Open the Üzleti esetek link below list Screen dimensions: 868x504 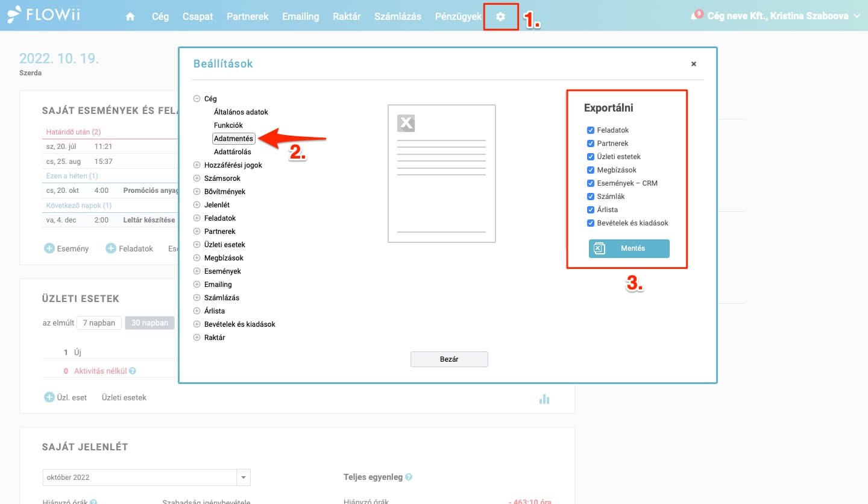124,397
